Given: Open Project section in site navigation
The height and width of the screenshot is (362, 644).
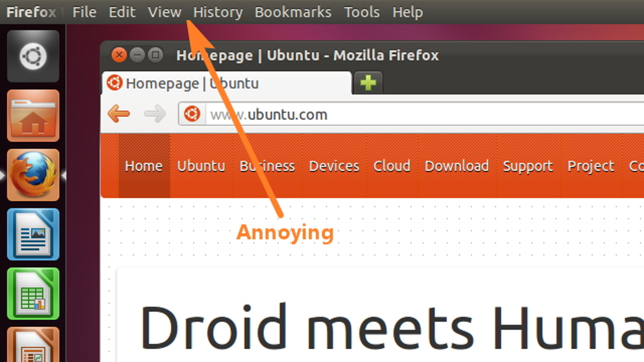Looking at the screenshot, I should pyautogui.click(x=591, y=166).
